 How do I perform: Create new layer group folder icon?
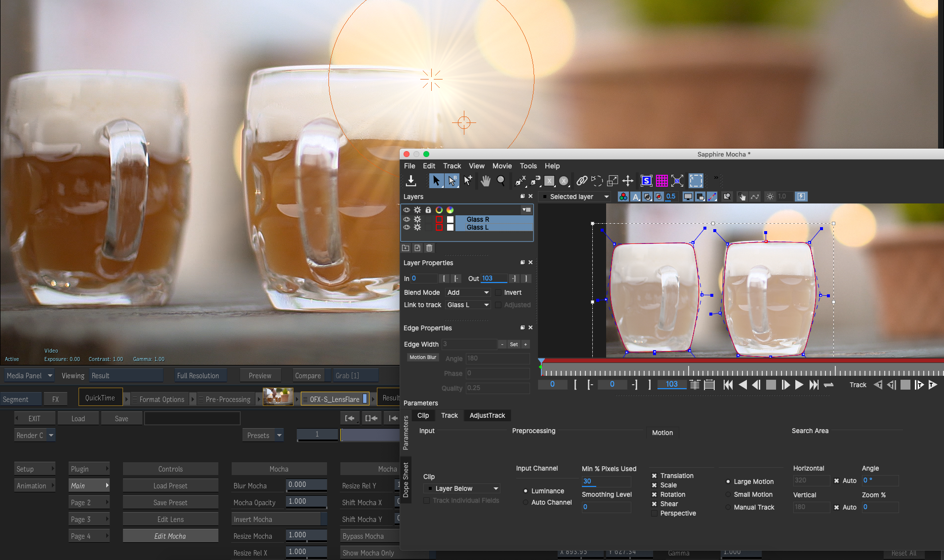[406, 248]
